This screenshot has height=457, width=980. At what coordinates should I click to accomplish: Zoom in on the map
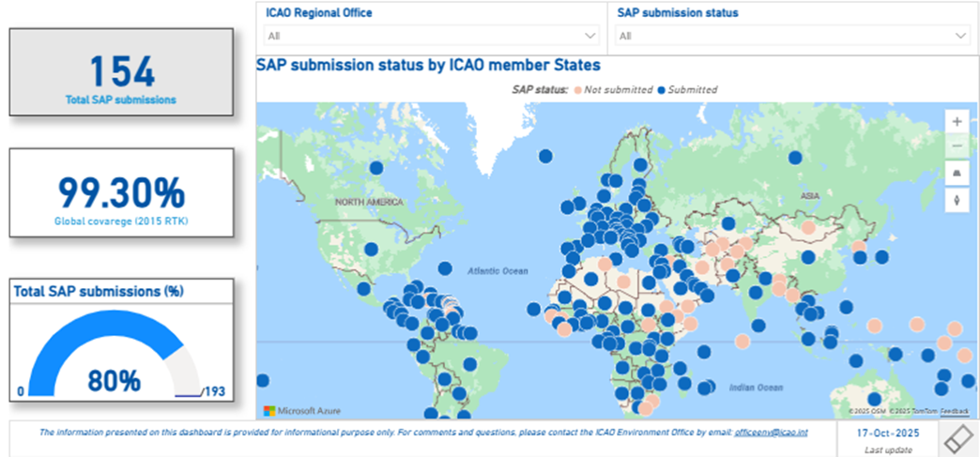tap(957, 121)
